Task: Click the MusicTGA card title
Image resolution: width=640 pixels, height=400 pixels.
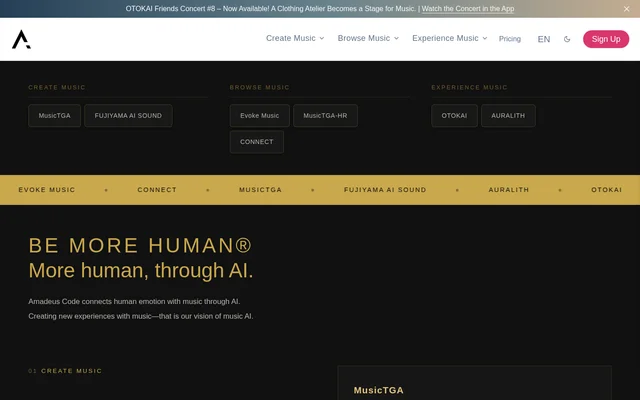Action: coord(378,390)
